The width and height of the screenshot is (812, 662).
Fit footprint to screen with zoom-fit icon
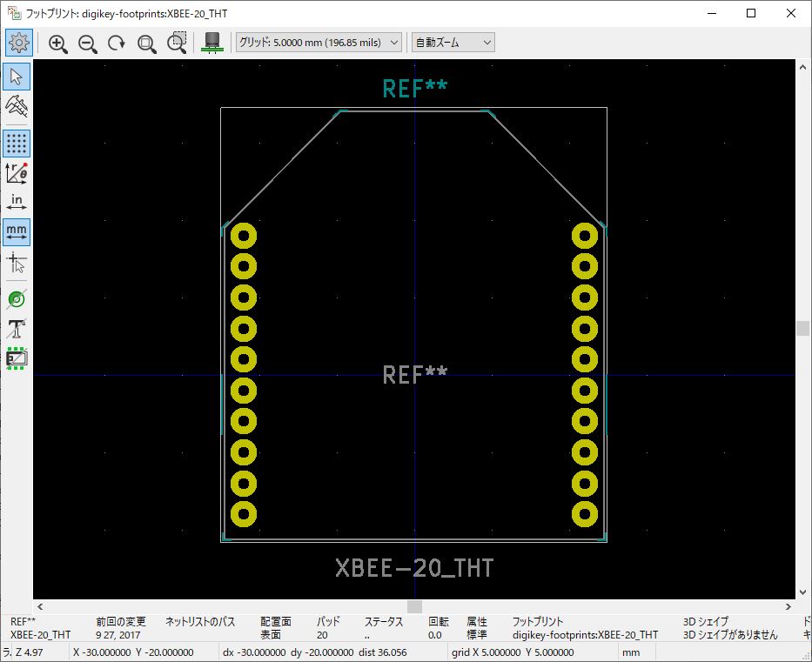[x=146, y=43]
